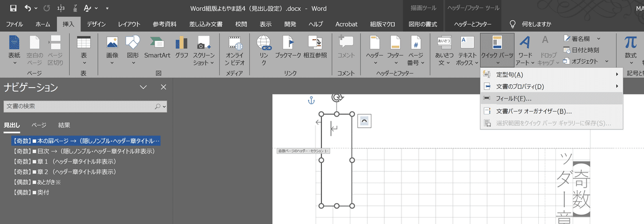The height and width of the screenshot is (224, 644).
Task: Choose フィールド(F)... from the menu
Action: 551,98
